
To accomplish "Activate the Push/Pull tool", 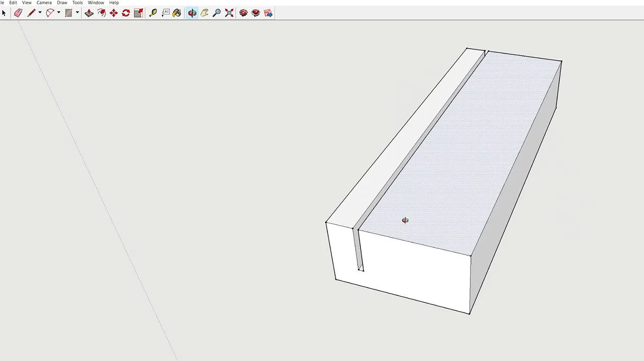I will tap(89, 13).
